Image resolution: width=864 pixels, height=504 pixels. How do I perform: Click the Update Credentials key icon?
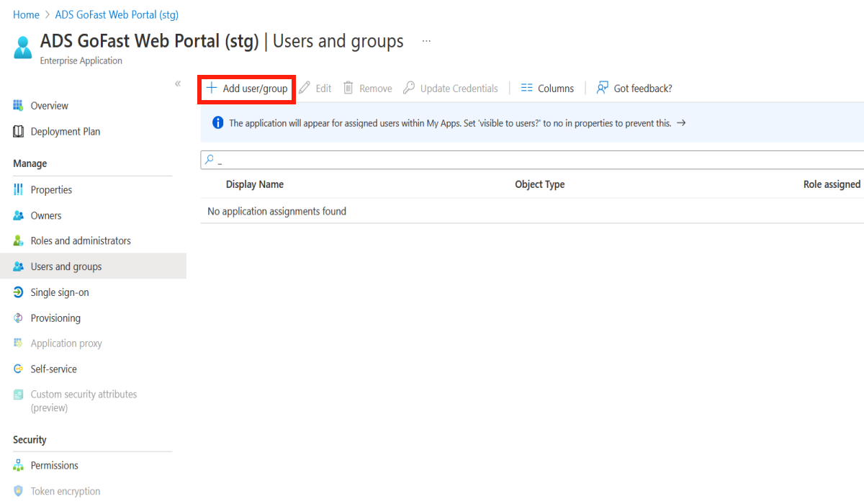pos(409,88)
